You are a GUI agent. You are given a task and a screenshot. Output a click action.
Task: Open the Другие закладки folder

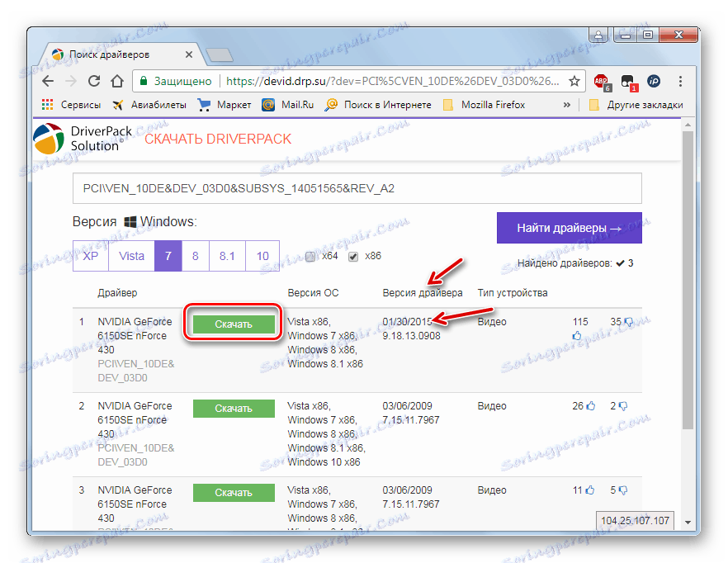pos(636,105)
